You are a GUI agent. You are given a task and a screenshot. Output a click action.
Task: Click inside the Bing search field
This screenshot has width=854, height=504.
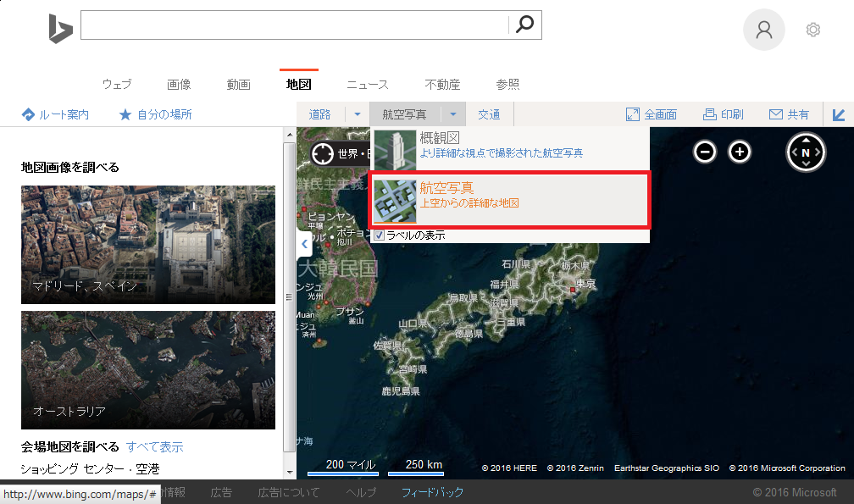pos(295,25)
